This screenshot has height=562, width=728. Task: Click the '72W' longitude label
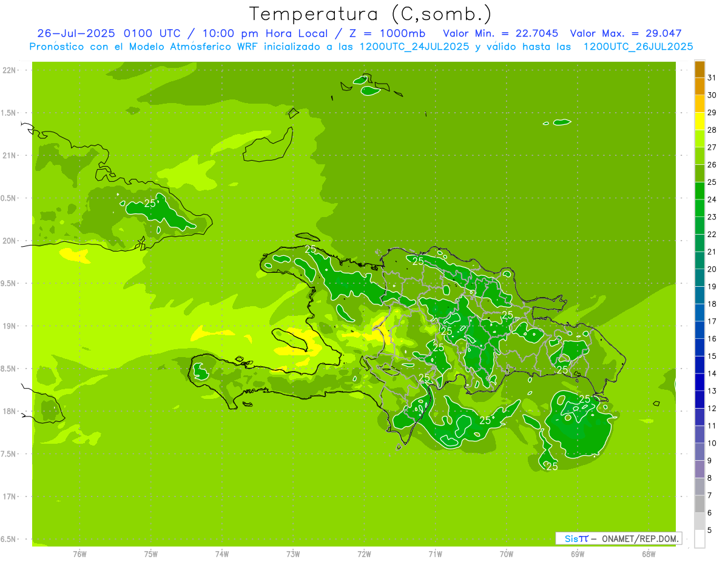pyautogui.click(x=365, y=554)
